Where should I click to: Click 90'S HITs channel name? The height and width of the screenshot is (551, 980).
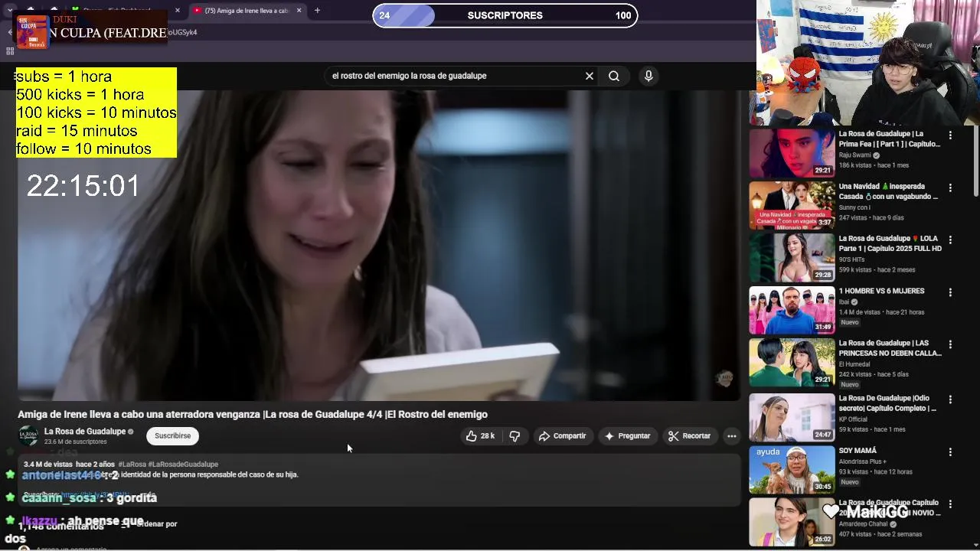pos(852,259)
